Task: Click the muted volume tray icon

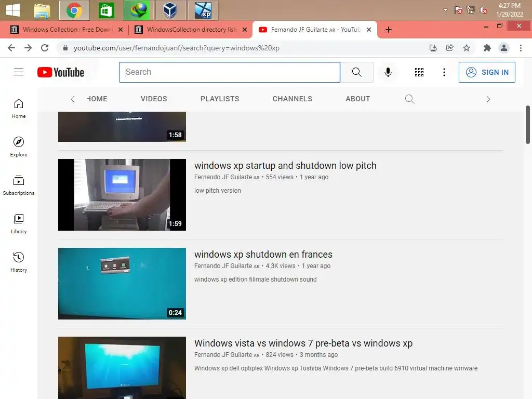Action: [x=483, y=10]
